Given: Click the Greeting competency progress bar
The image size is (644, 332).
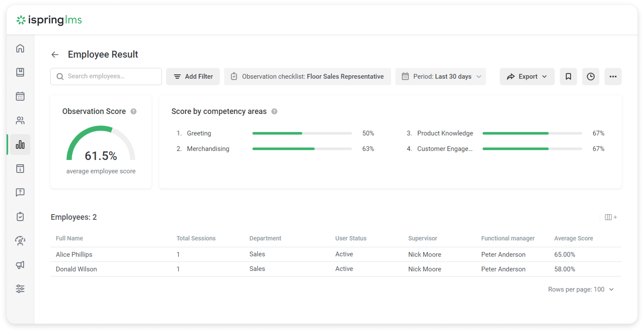Looking at the screenshot, I should (x=302, y=133).
